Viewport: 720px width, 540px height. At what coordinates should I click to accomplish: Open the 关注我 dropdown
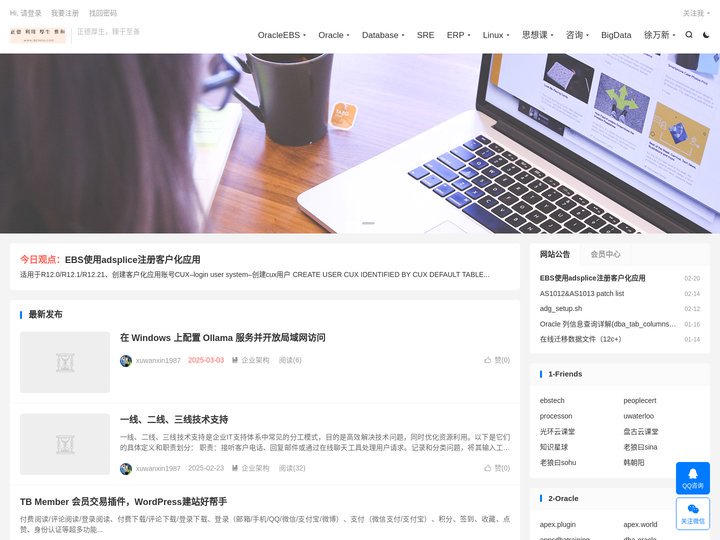(696, 13)
